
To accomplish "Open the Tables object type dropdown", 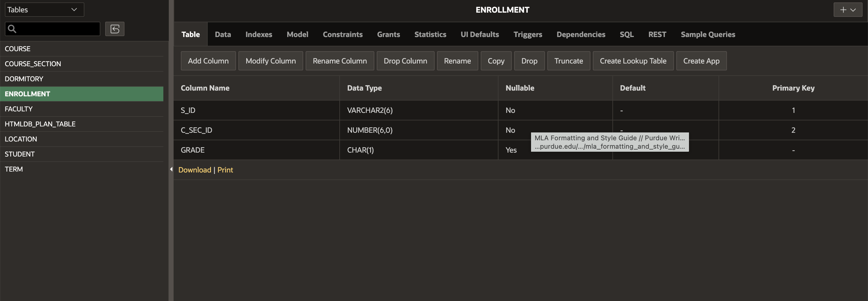I will coord(45,10).
